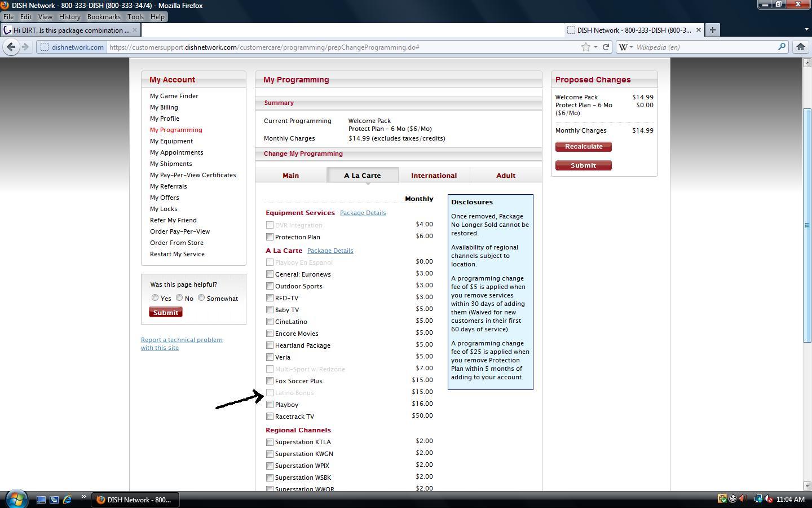Open the Tools menu

click(x=135, y=17)
